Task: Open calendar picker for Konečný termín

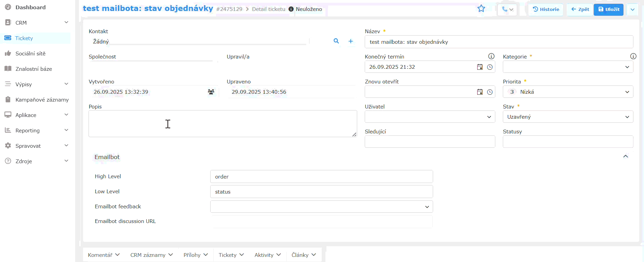Action: [480, 67]
